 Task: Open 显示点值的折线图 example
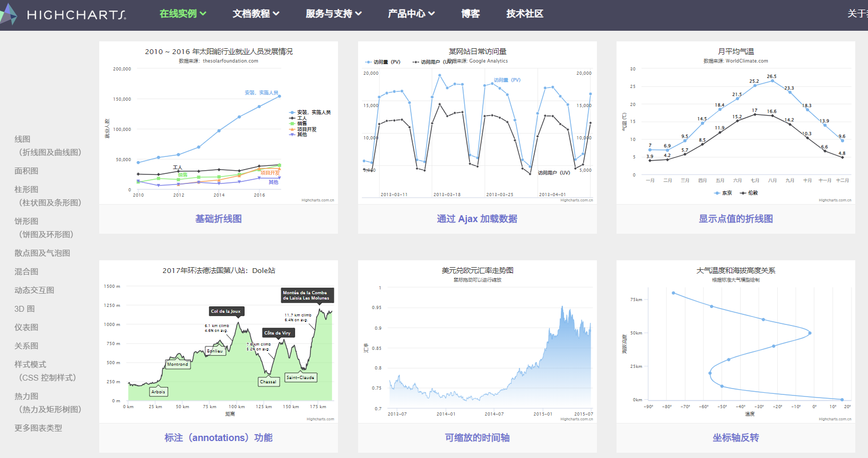tap(736, 219)
